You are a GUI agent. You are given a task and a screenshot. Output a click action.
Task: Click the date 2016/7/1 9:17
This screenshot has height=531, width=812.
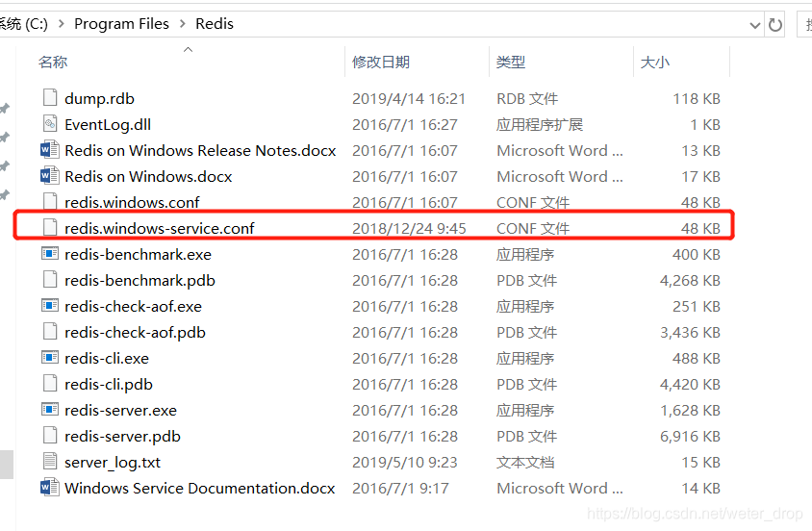point(400,488)
